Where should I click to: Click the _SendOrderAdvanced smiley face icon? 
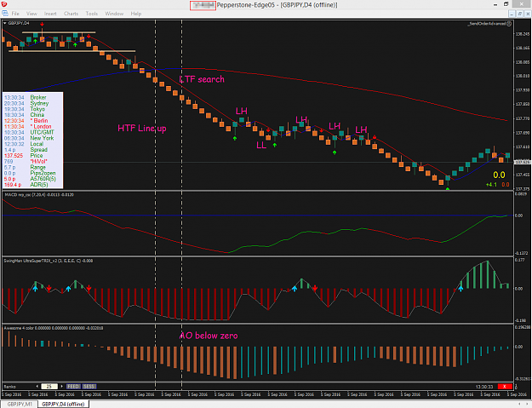tap(509, 24)
